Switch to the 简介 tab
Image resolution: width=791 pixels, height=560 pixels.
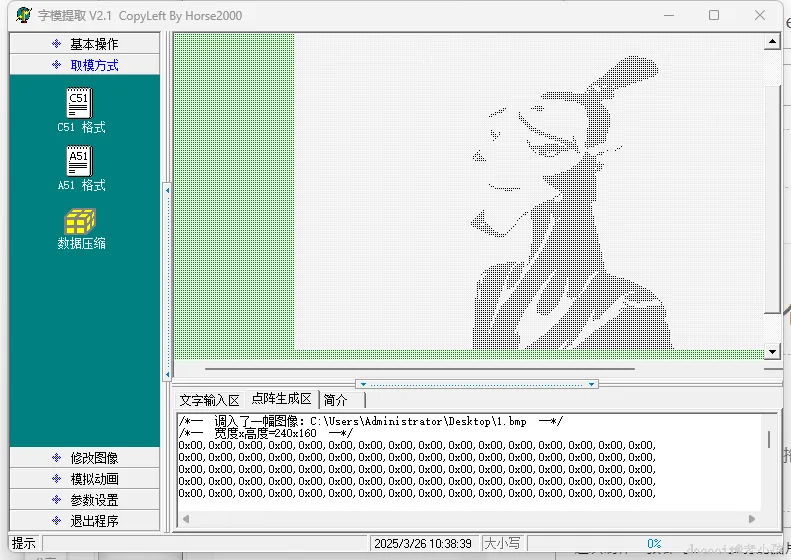click(342, 400)
